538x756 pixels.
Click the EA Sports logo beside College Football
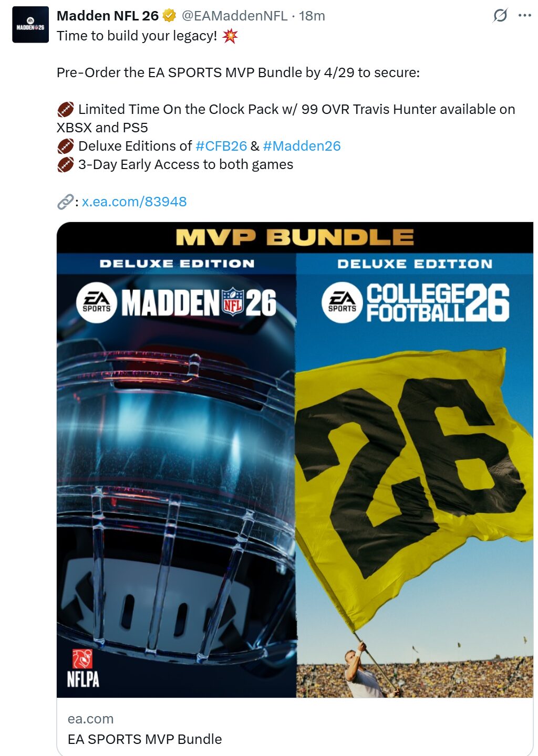[342, 303]
